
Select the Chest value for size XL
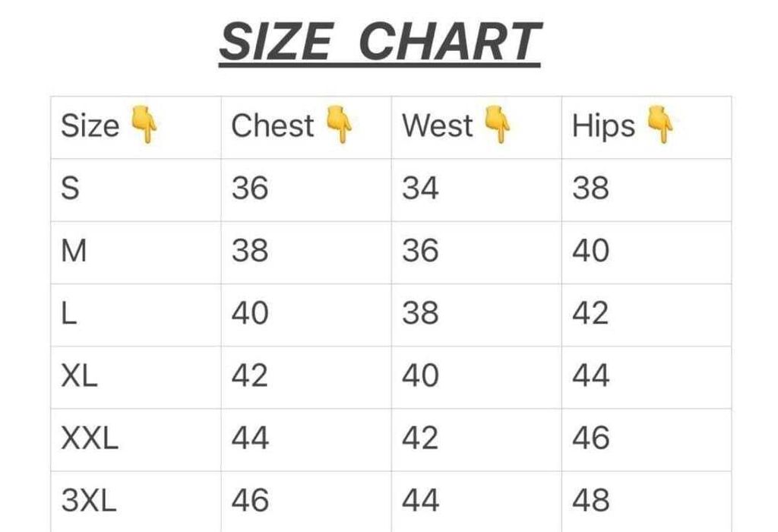(x=250, y=375)
